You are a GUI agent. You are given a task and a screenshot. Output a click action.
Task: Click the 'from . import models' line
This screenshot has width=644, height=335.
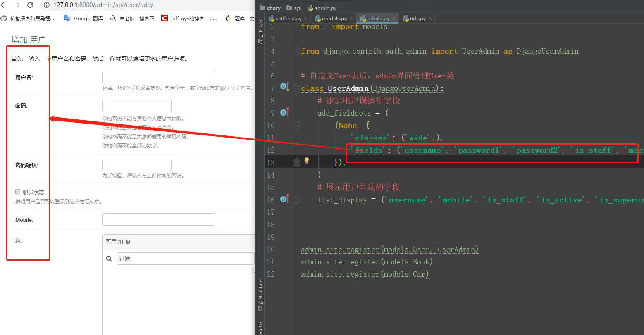click(344, 26)
